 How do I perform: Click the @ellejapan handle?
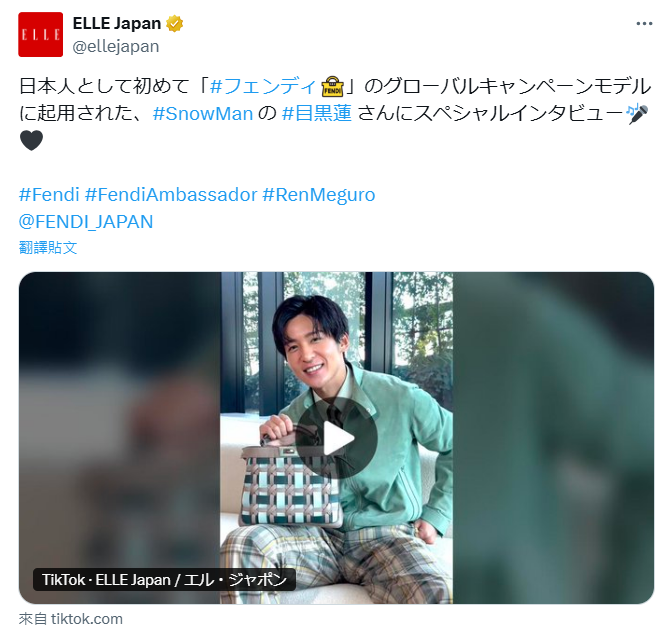pos(115,46)
